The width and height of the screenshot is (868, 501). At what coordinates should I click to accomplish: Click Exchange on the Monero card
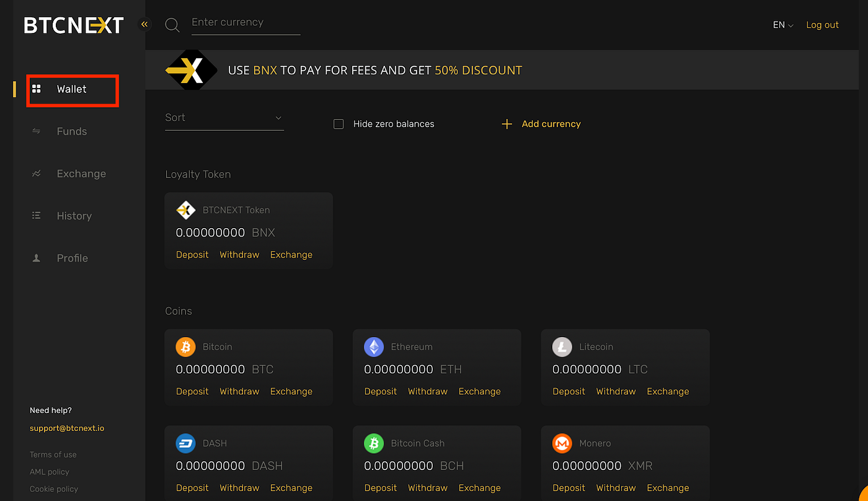click(668, 488)
